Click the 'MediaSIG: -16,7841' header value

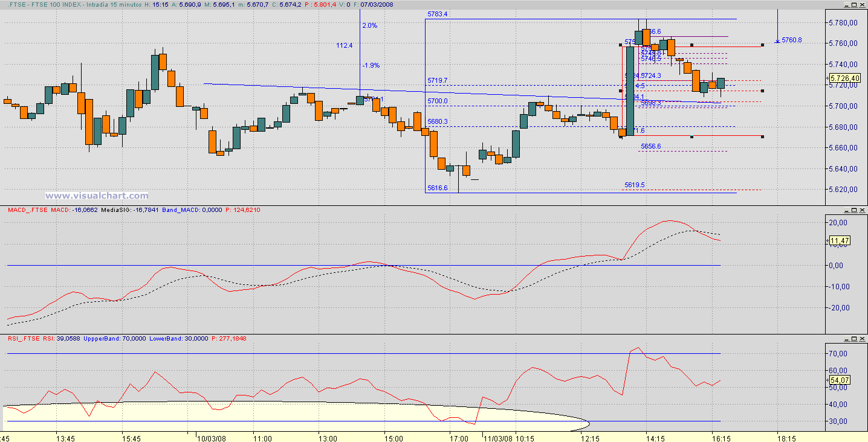pyautogui.click(x=130, y=210)
